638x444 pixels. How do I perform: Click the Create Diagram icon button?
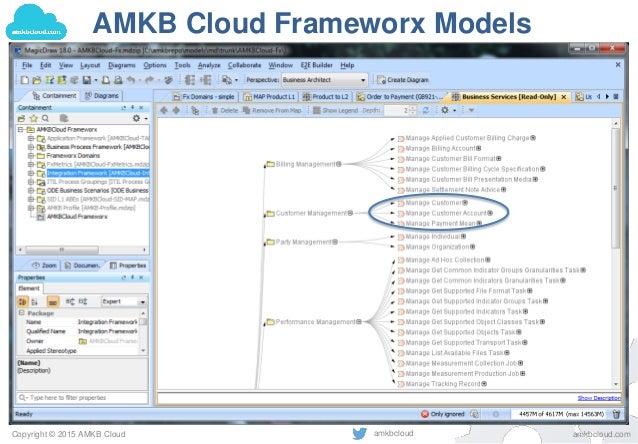click(x=402, y=80)
